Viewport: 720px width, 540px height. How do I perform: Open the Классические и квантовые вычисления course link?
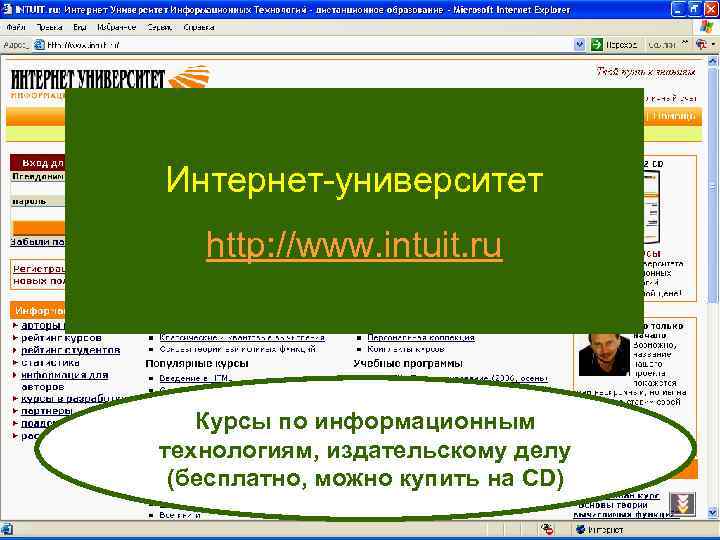[x=242, y=338]
